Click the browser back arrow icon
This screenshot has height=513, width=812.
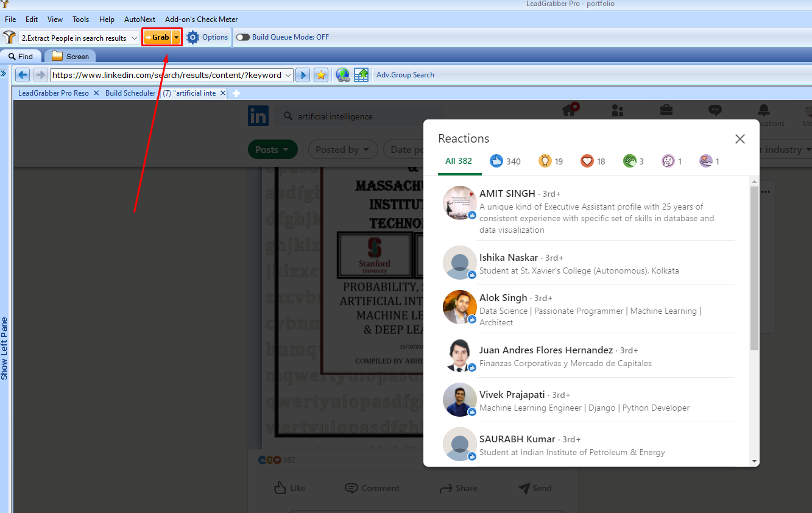[x=23, y=75]
